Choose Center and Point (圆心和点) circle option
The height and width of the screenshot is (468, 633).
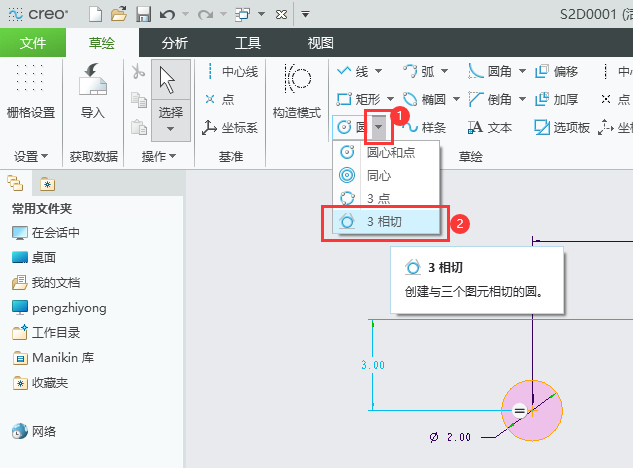(x=386, y=153)
